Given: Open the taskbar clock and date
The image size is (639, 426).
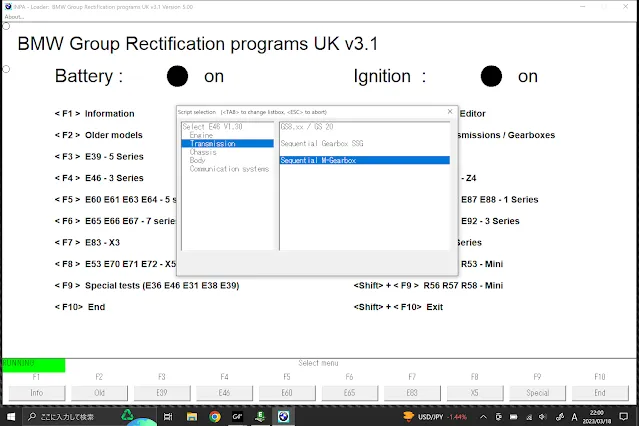Looking at the screenshot, I should pyautogui.click(x=597, y=417).
